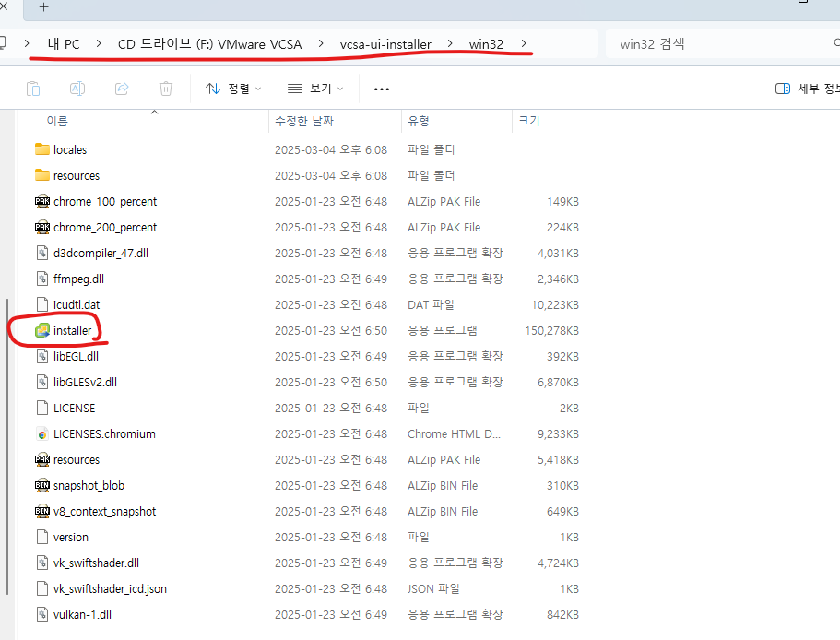The image size is (840, 640).
Task: Select chrome_200_percent PAK file icon
Action: pos(42,227)
